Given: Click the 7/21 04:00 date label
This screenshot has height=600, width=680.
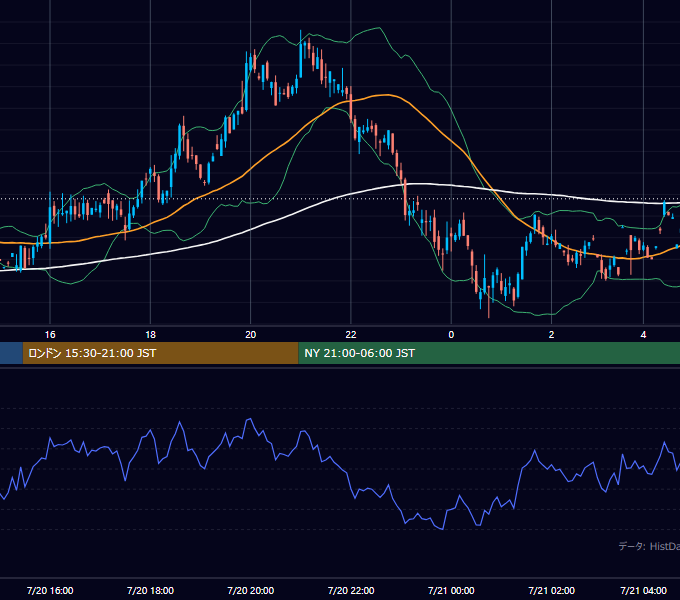Looking at the screenshot, I should click(643, 590).
